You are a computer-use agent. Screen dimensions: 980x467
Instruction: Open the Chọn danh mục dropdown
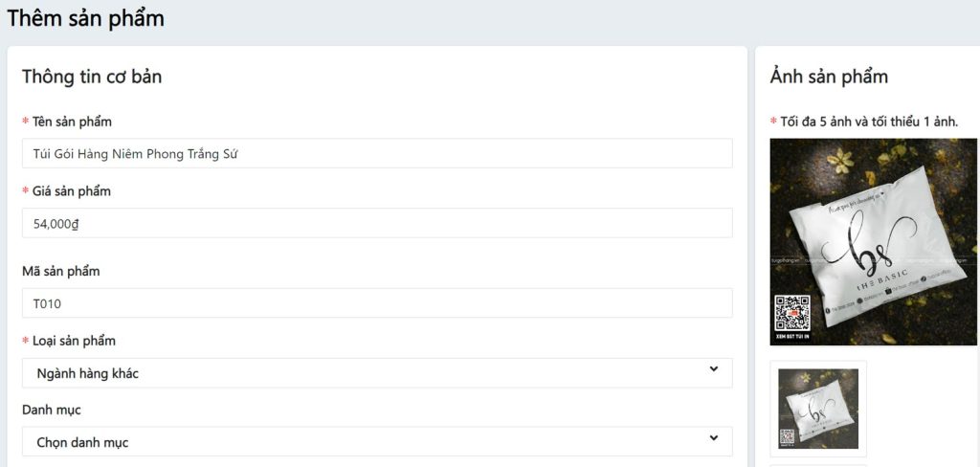[377, 442]
